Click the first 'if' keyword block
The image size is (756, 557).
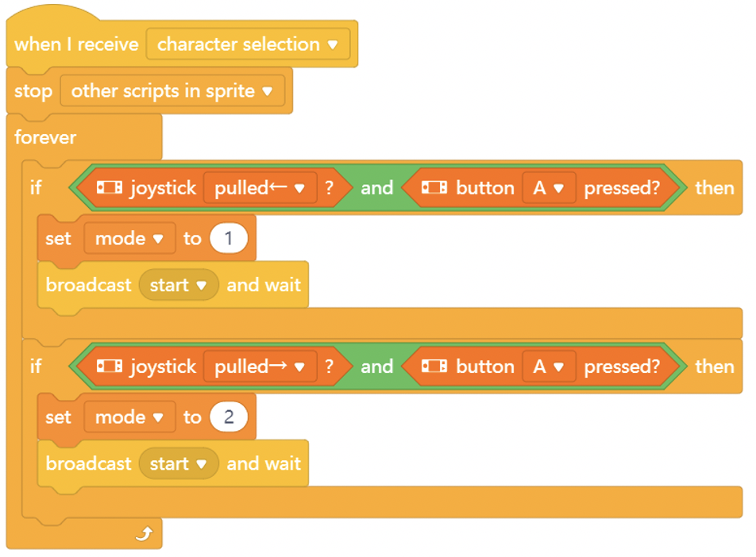(x=36, y=188)
